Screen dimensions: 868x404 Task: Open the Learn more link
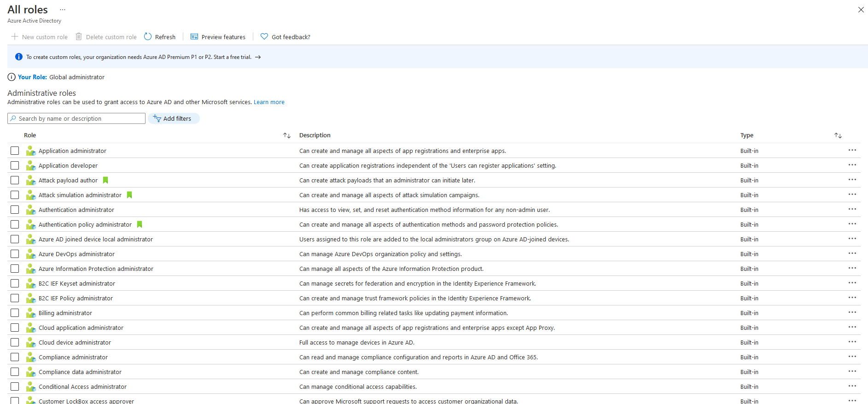(x=269, y=102)
